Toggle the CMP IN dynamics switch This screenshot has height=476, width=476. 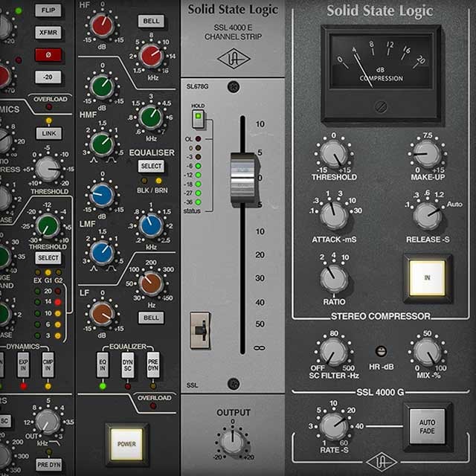click(x=48, y=365)
